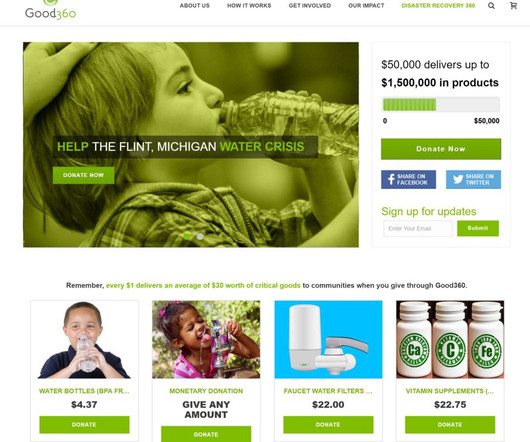Donate to Water Bottles item

click(x=85, y=425)
